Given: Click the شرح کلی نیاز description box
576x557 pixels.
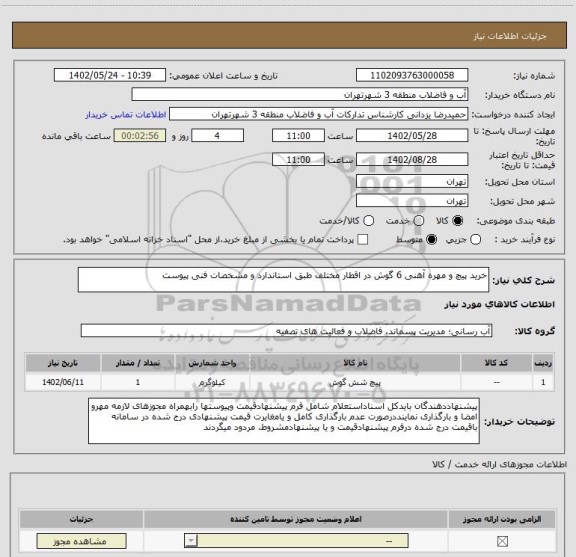Looking at the screenshot, I should pos(283,280).
